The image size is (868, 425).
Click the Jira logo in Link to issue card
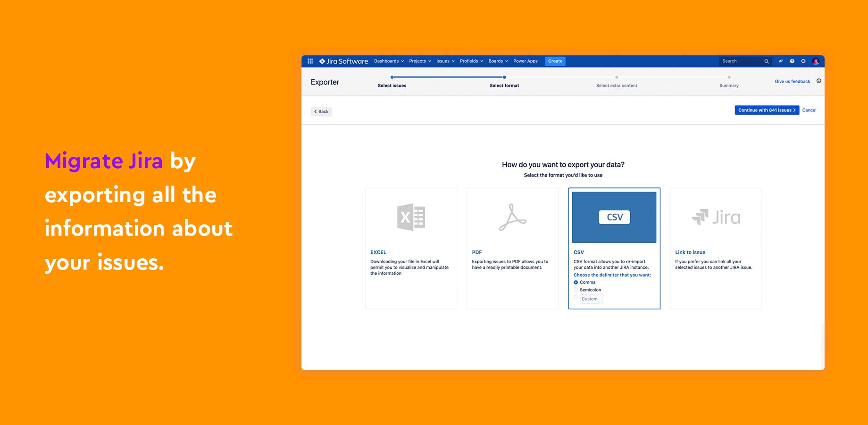pyautogui.click(x=716, y=217)
